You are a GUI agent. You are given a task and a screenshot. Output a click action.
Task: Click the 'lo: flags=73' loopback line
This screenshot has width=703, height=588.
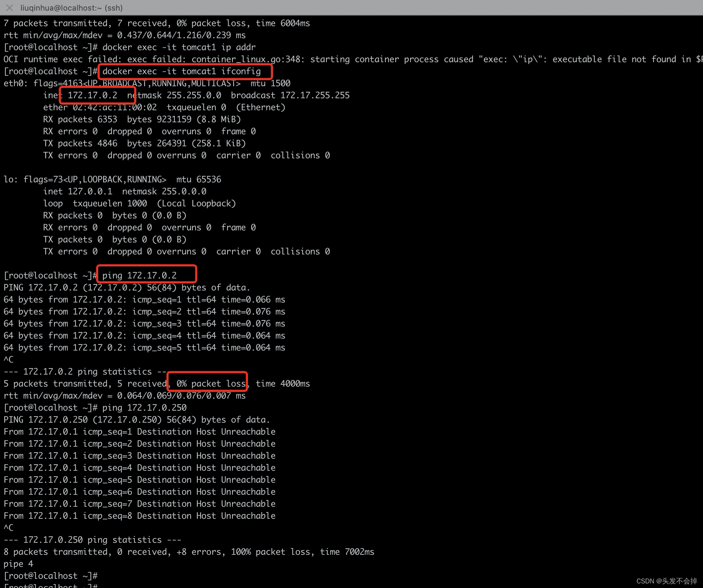click(112, 180)
